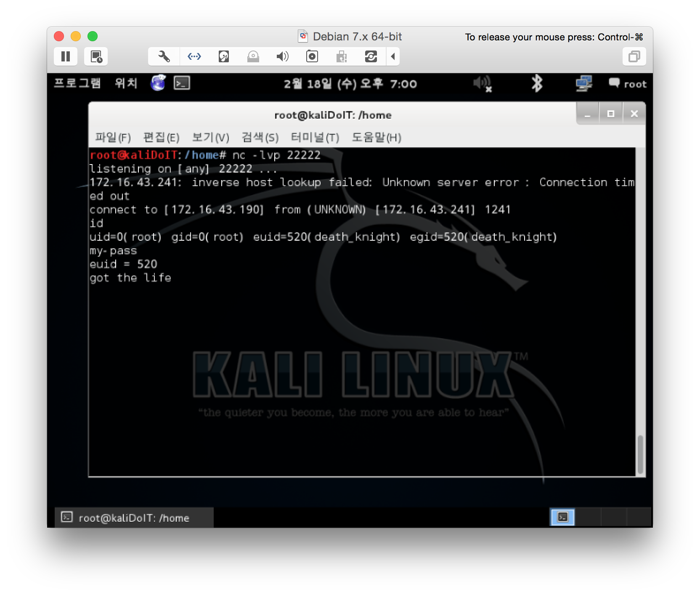Click the Debian 7.x 64-bit window title

pyautogui.click(x=357, y=37)
